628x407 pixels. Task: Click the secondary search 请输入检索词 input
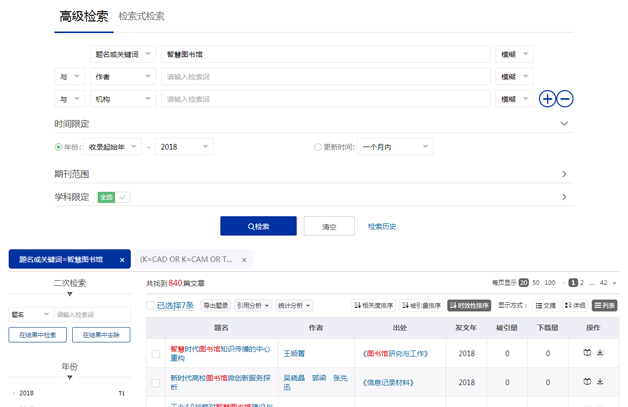93,314
